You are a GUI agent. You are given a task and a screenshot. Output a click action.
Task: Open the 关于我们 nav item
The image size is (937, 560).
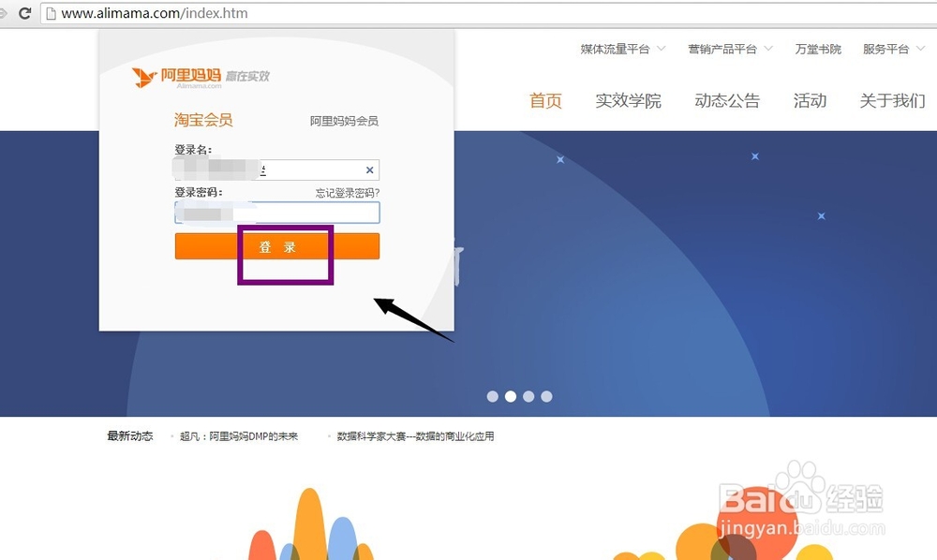tap(892, 100)
